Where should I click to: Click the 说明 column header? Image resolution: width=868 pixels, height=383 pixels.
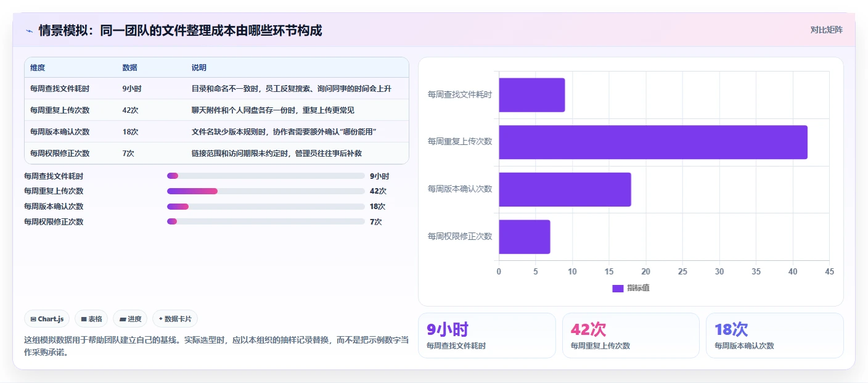click(199, 67)
